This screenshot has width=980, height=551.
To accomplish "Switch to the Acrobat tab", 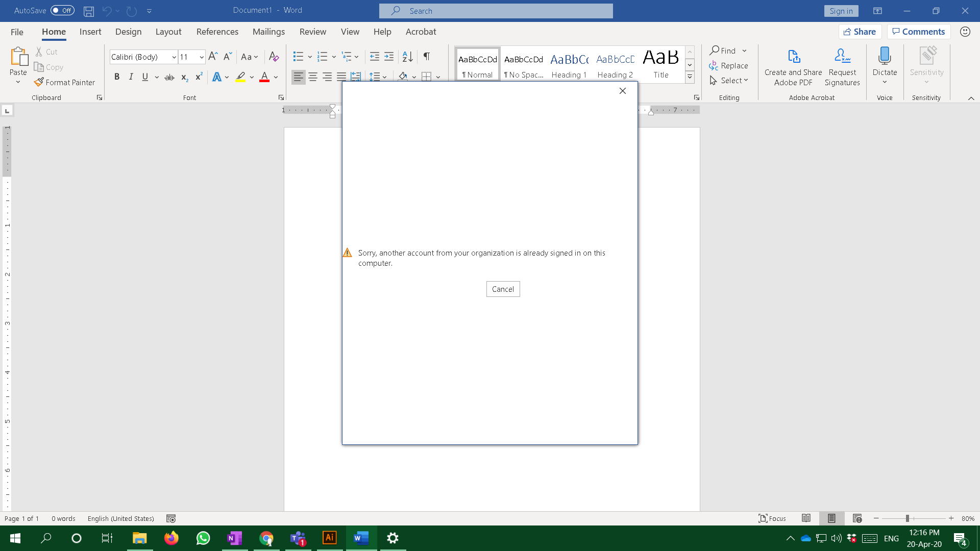I will coord(421,32).
